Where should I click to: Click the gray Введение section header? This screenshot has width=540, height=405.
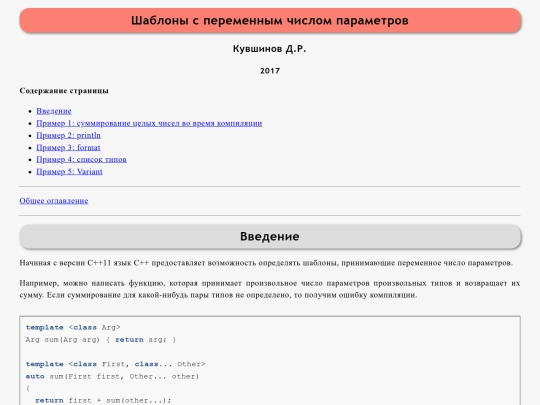pos(270,237)
